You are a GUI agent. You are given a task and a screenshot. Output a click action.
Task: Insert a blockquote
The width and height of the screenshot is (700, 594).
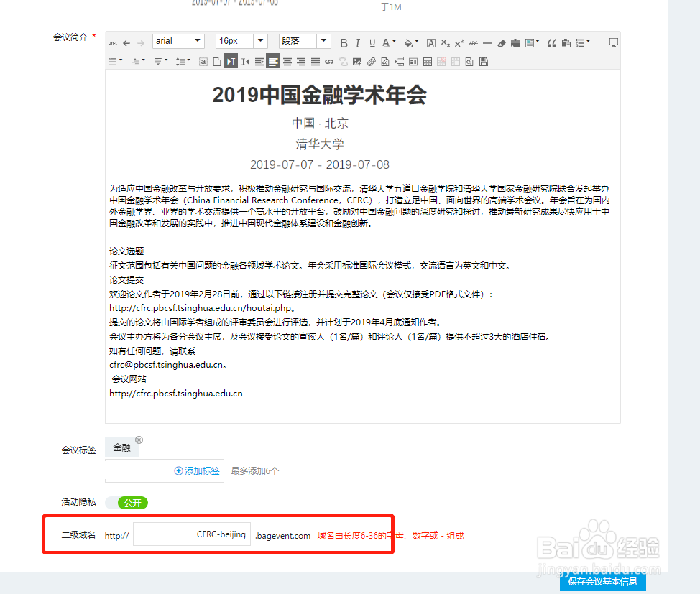click(x=552, y=43)
